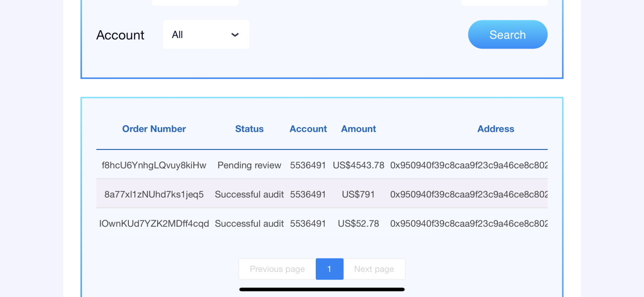Select order number f8hcU6YnhgLQvuy8kiHw
The image size is (644, 297).
(154, 165)
